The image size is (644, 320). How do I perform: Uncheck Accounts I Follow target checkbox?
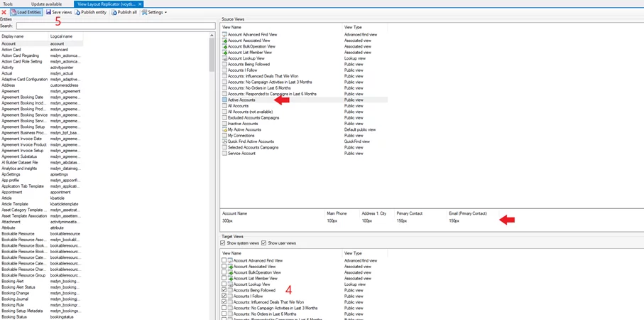pos(224,296)
